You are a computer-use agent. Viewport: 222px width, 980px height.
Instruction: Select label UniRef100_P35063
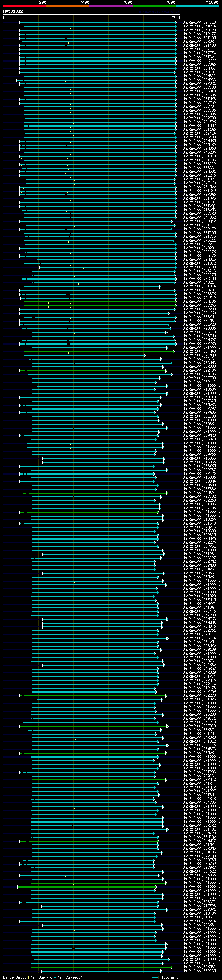coord(199,405)
